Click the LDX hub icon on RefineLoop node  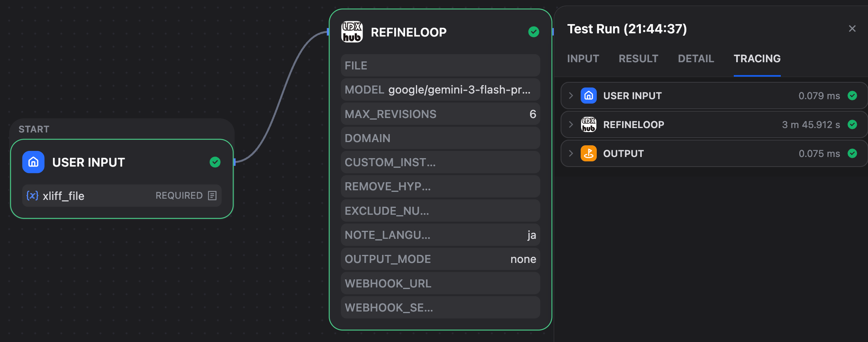tap(352, 32)
